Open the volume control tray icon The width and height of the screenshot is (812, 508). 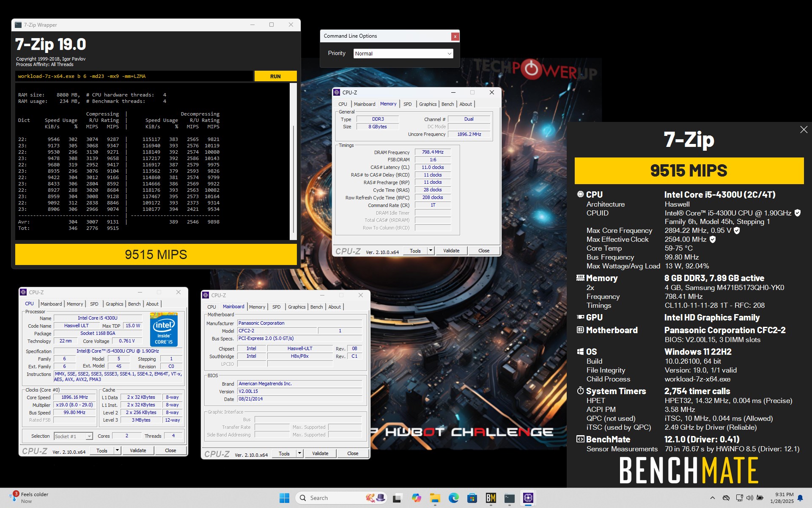point(749,498)
